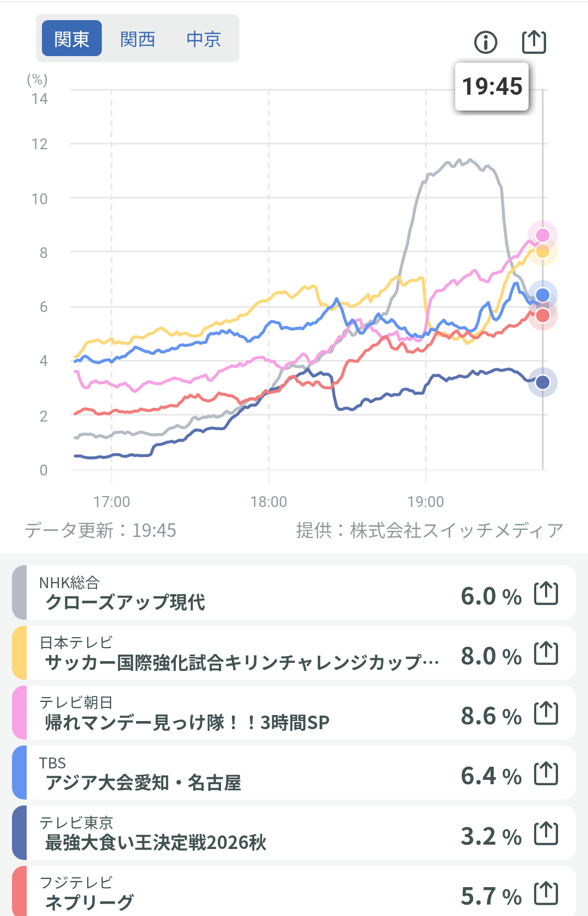Tap the yellow 日本テレビ data point on chart
The width and height of the screenshot is (588, 916).
pyautogui.click(x=543, y=252)
